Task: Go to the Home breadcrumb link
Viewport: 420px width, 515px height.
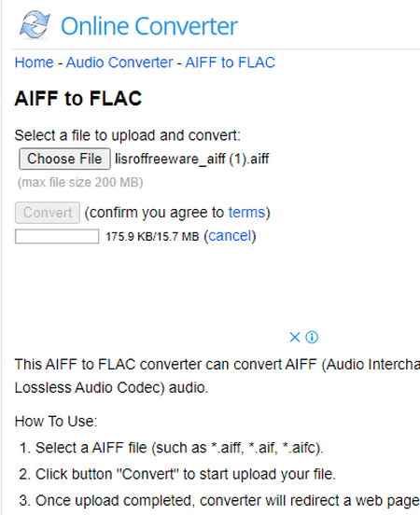Action: point(34,63)
